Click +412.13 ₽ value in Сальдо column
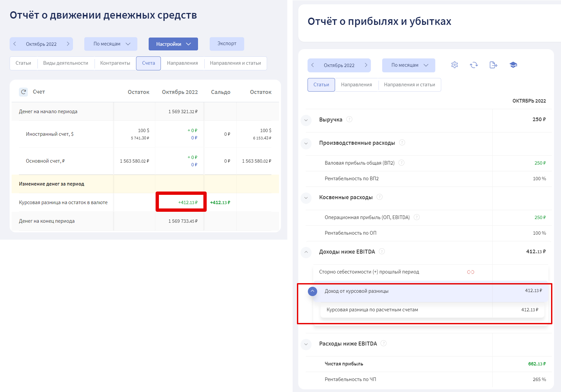 coord(220,202)
